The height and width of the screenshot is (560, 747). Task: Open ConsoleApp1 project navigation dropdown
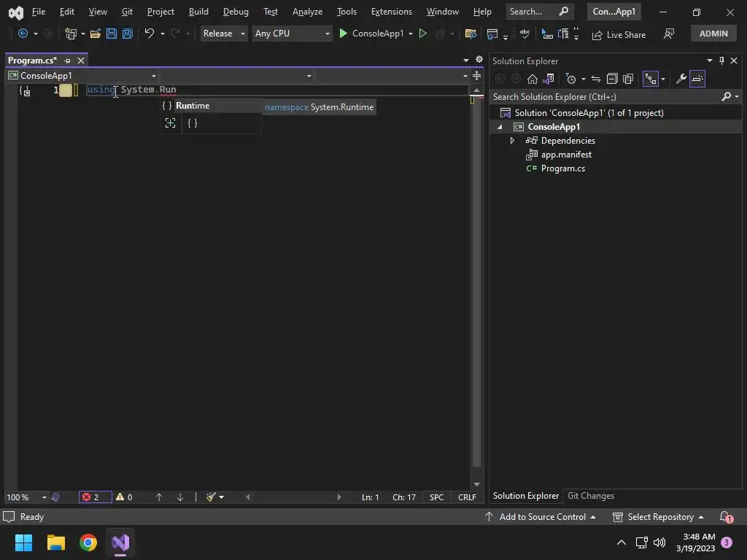pos(82,76)
